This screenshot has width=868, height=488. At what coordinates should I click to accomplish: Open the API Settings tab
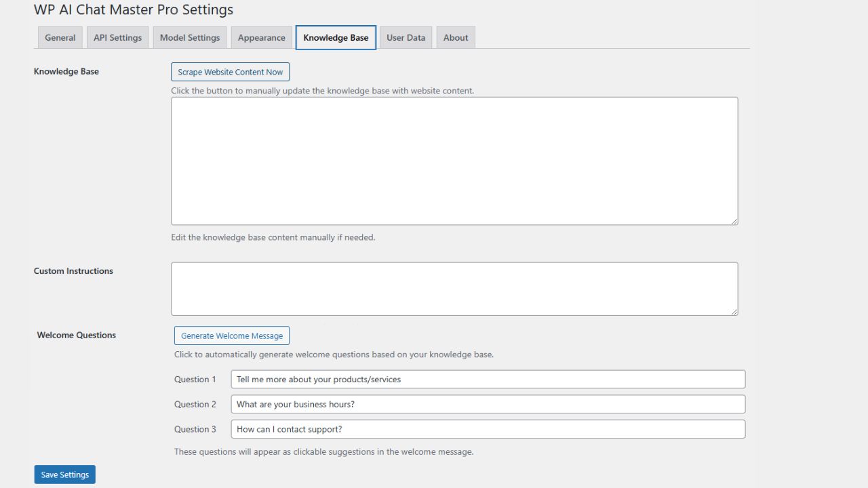117,37
